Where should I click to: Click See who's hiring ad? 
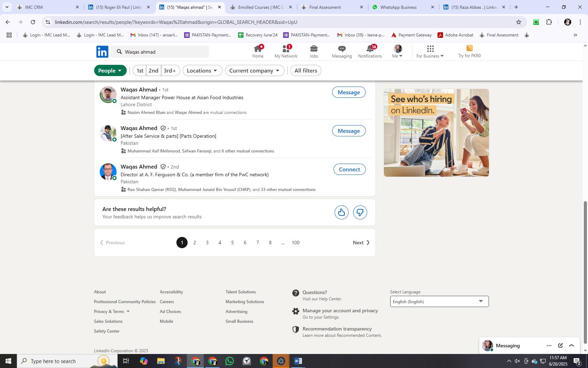coord(436,133)
